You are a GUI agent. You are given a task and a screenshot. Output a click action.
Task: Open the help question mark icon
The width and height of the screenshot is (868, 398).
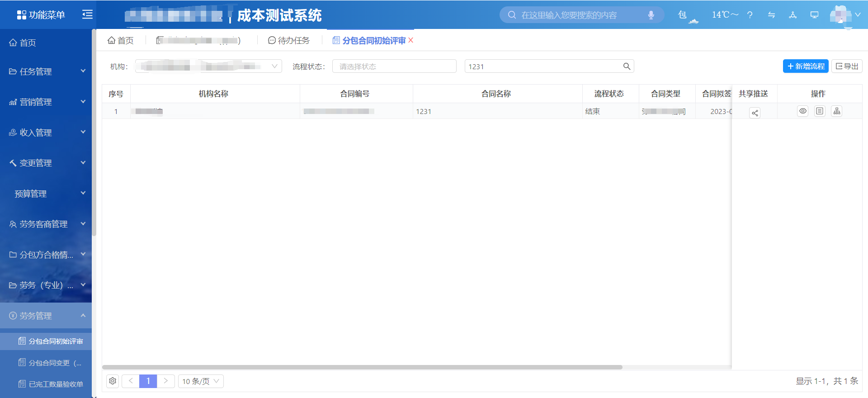tap(750, 15)
